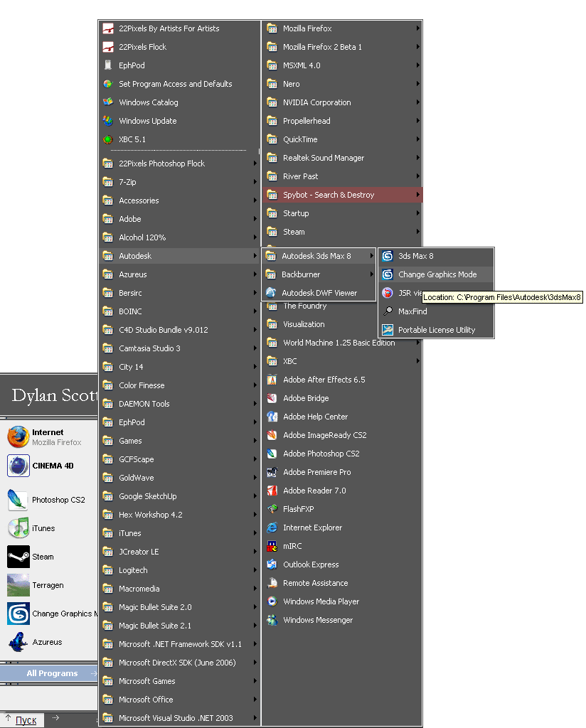This screenshot has height=728, width=586.
Task: Click the Internet label in pinned list
Action: pyautogui.click(x=48, y=432)
